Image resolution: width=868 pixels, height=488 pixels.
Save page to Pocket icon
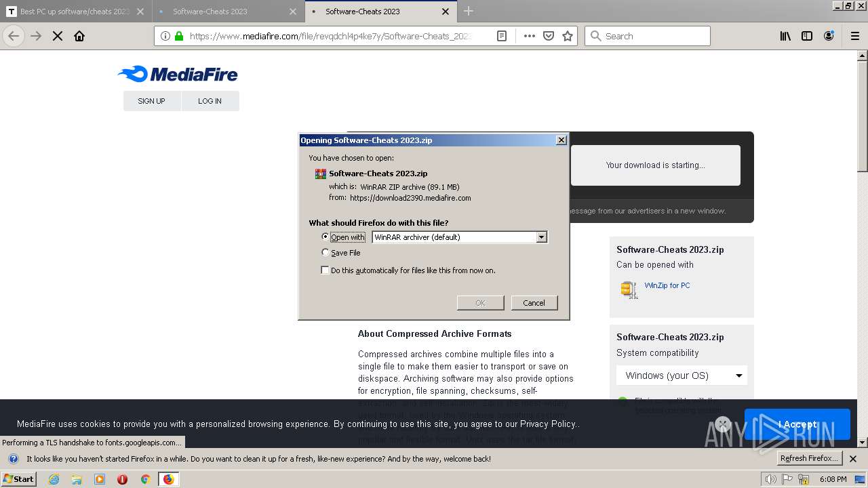click(x=549, y=36)
